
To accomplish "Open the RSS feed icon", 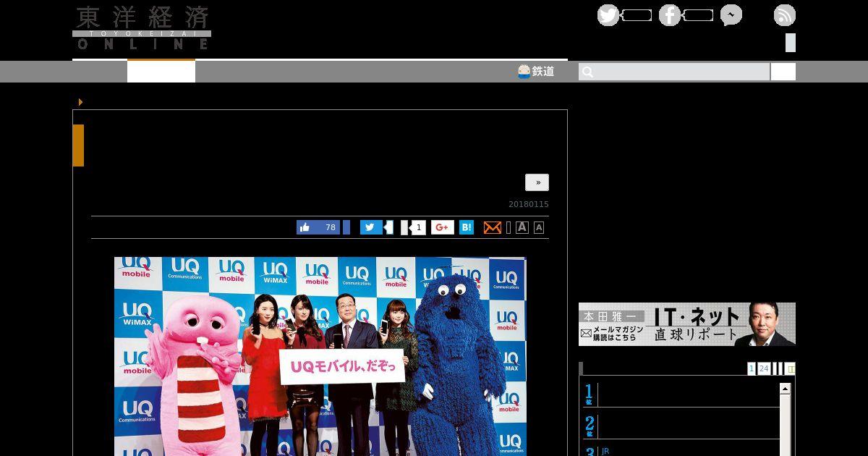I will point(785,15).
